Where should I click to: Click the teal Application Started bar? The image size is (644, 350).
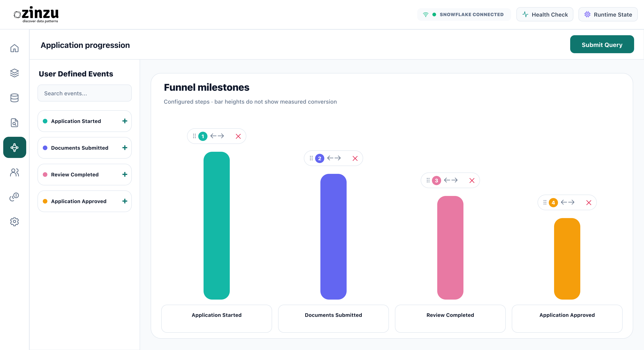216,226
